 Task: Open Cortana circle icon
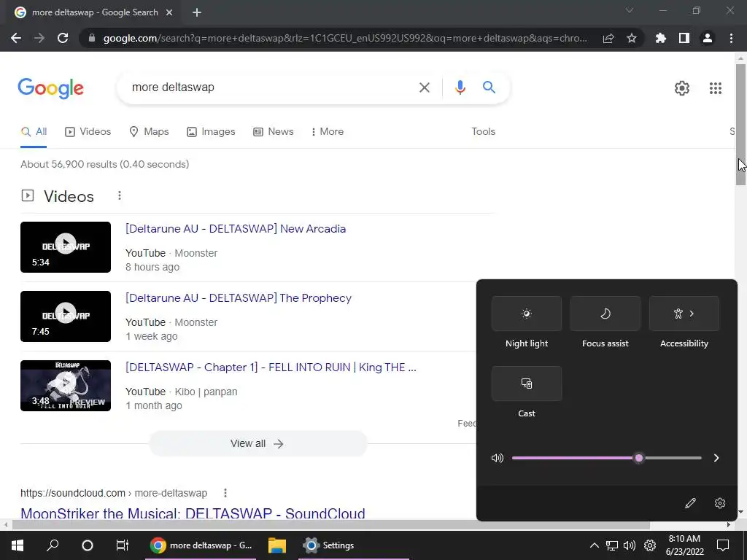tap(88, 545)
